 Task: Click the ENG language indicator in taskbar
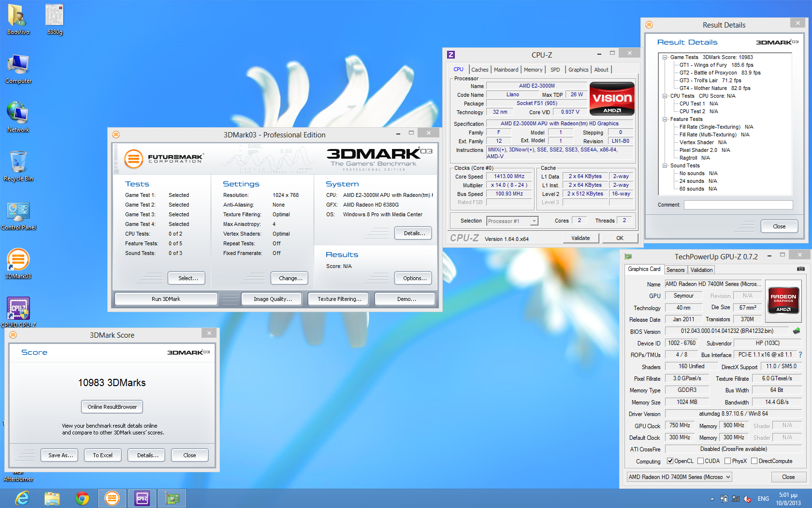pyautogui.click(x=763, y=499)
